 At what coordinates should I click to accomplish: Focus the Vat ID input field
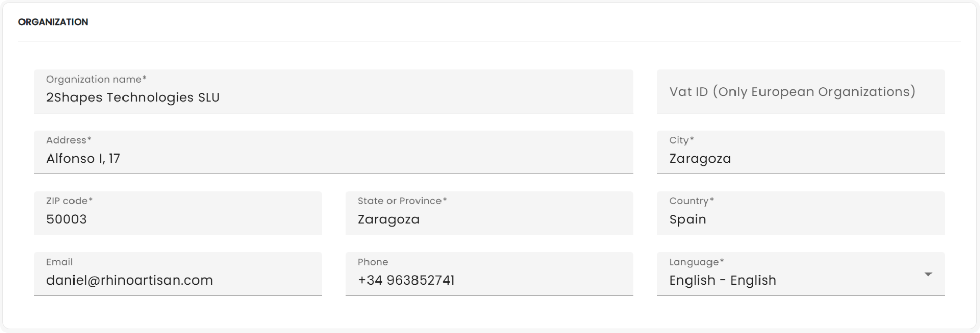[x=800, y=92]
